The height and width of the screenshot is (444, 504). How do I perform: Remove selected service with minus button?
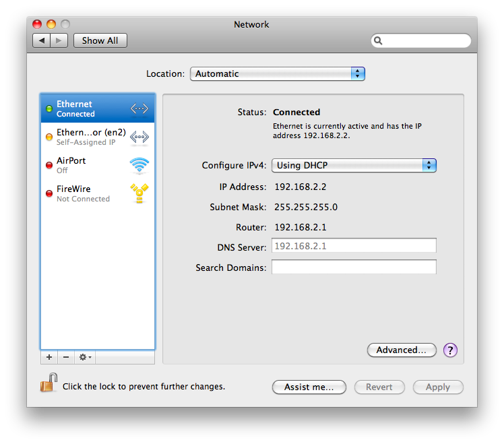click(66, 357)
